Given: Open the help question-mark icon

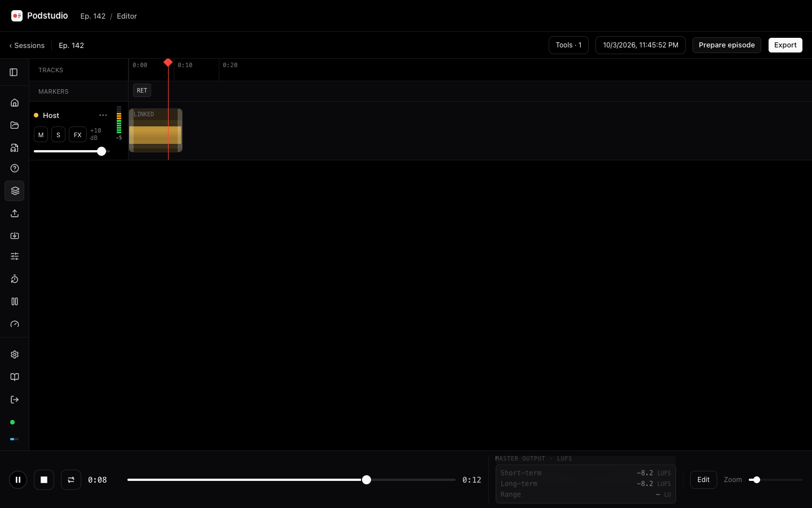Looking at the screenshot, I should tap(15, 168).
